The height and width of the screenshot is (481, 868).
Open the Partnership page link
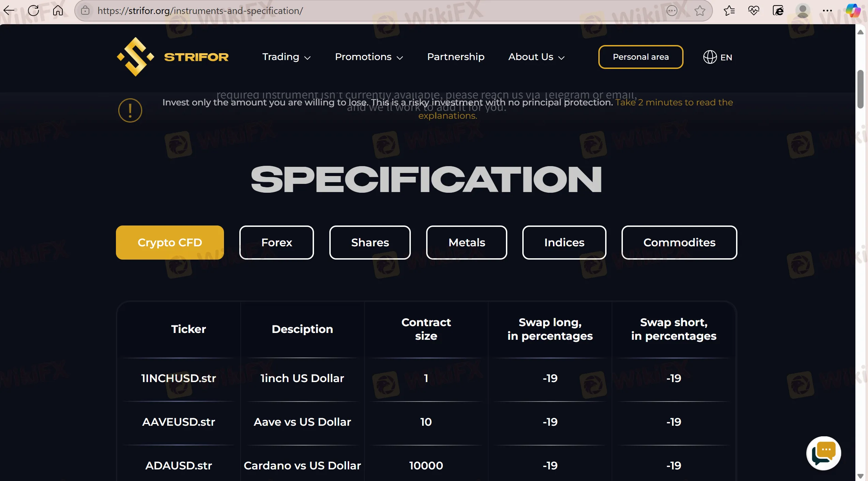(x=455, y=57)
